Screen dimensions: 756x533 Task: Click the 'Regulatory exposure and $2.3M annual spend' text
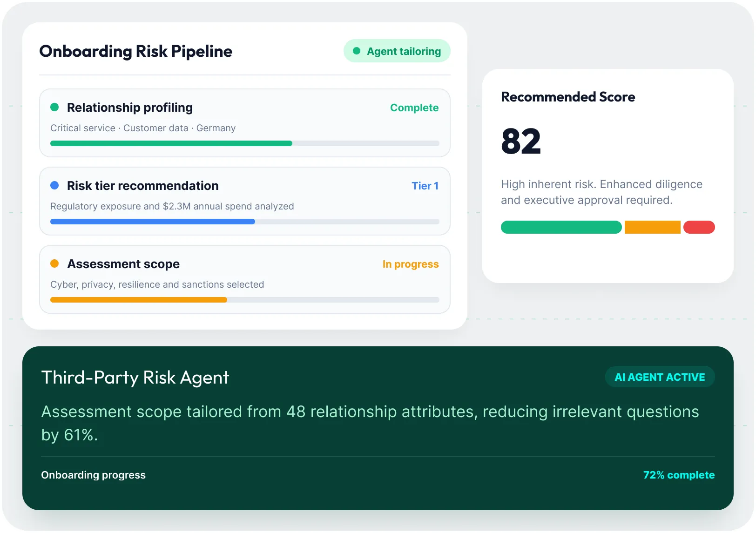[x=172, y=206]
